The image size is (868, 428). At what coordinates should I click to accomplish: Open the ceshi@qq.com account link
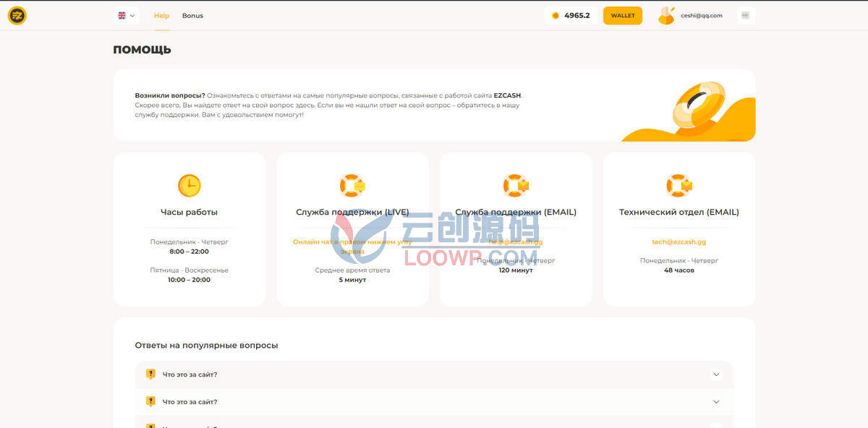click(702, 15)
